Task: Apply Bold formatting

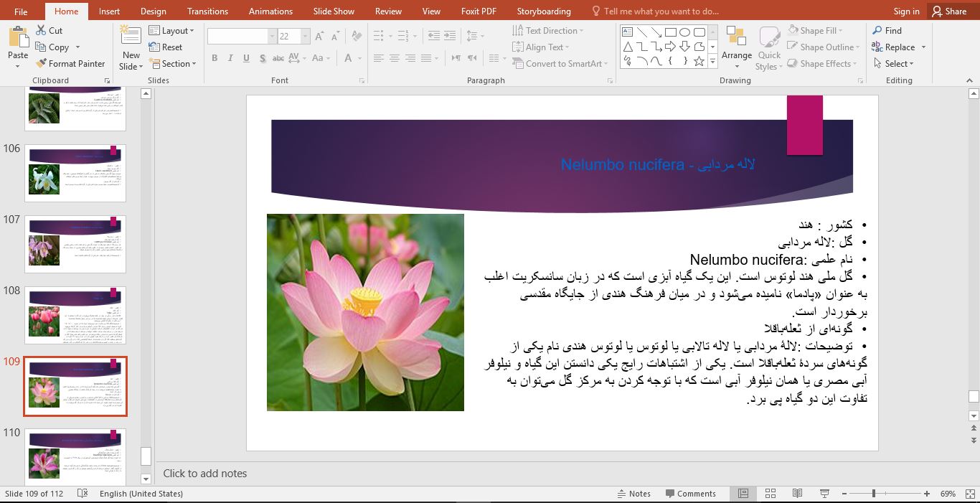Action: coord(215,58)
